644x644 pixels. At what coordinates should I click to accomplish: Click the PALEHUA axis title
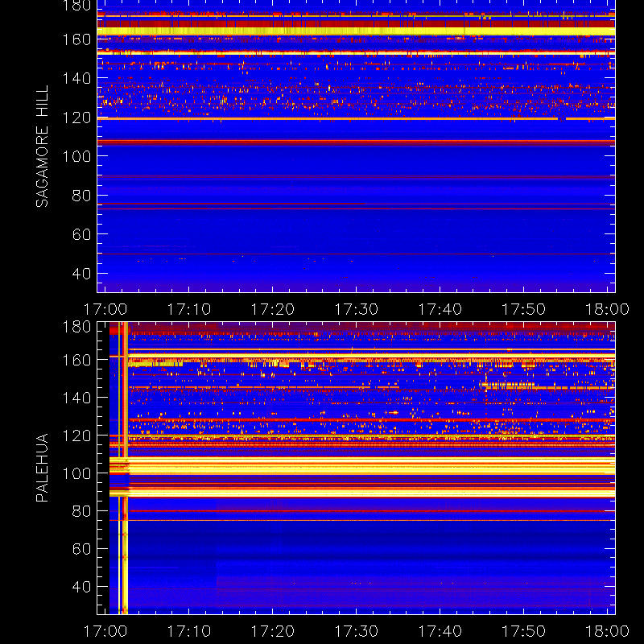coord(43,468)
